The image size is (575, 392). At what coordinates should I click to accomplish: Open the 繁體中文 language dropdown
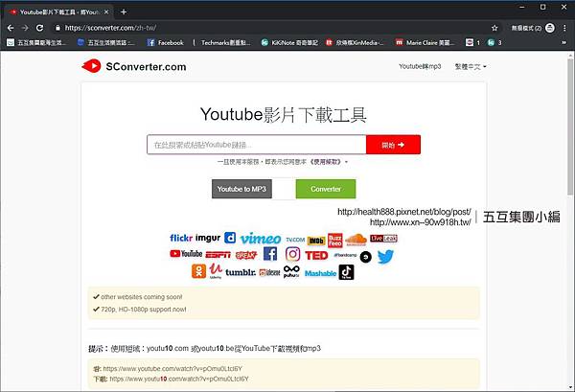(471, 67)
